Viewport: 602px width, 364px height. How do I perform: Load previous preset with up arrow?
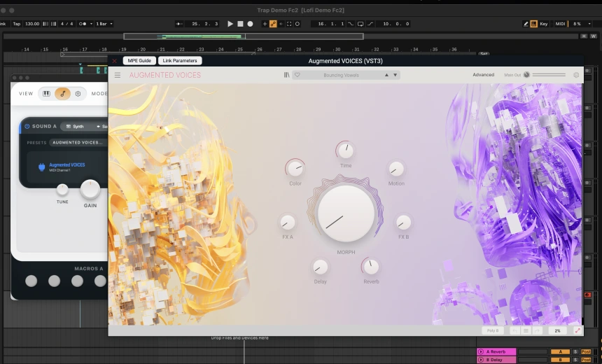click(x=386, y=75)
